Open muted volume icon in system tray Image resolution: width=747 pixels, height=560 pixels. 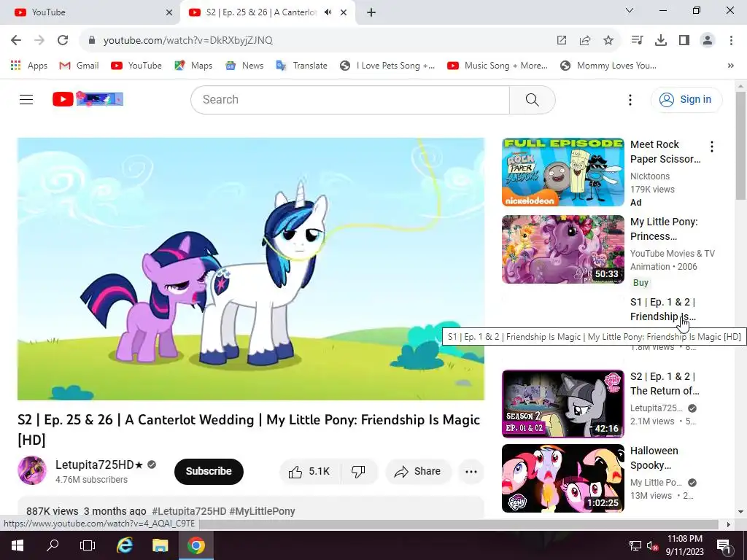[x=652, y=546]
